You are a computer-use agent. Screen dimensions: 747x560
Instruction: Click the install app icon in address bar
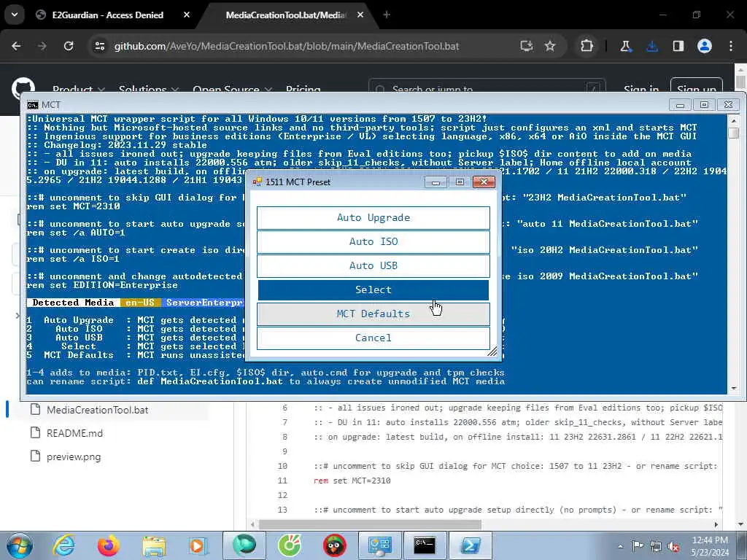pos(527,46)
